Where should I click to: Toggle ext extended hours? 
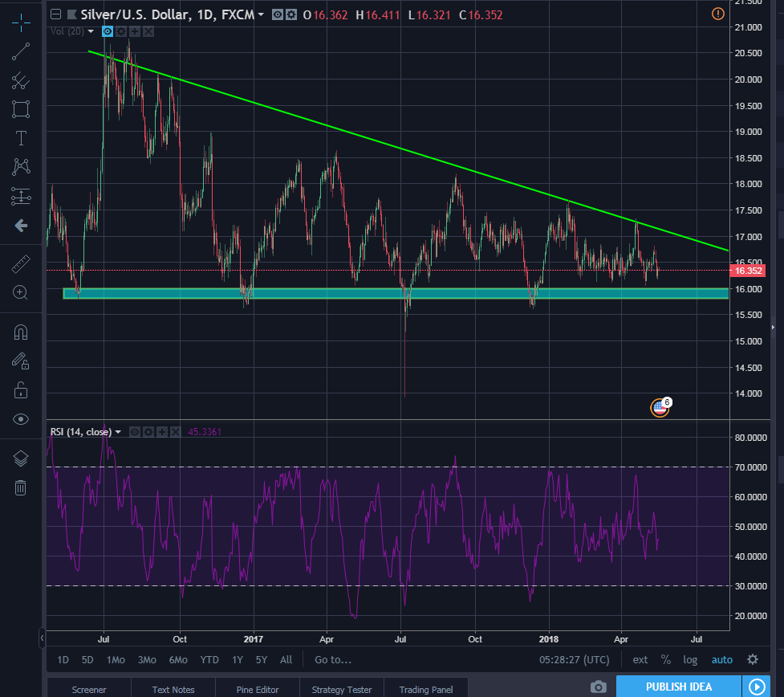pos(640,660)
